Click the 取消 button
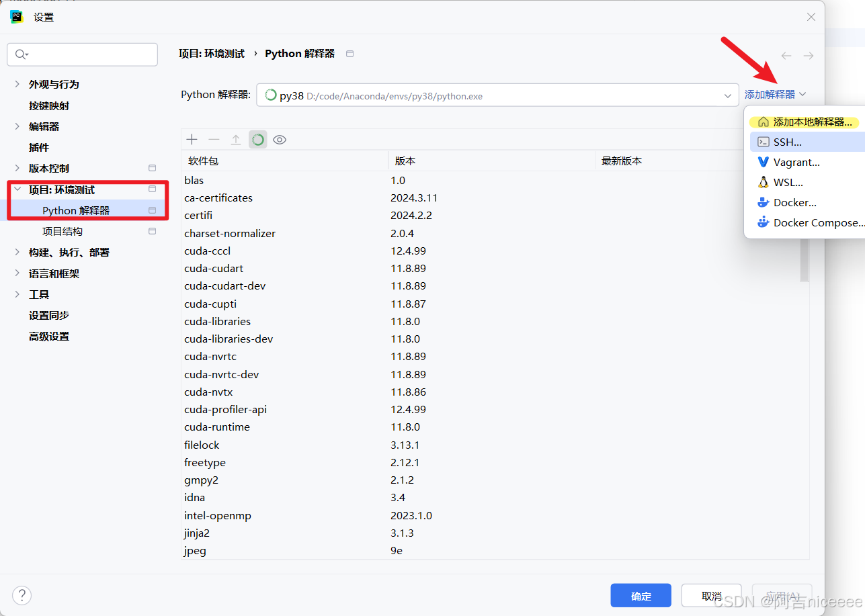Image resolution: width=865 pixels, height=616 pixels. 712,596
